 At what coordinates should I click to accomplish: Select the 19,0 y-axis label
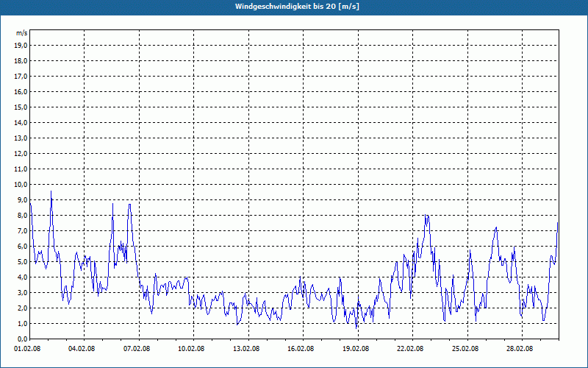(21, 46)
